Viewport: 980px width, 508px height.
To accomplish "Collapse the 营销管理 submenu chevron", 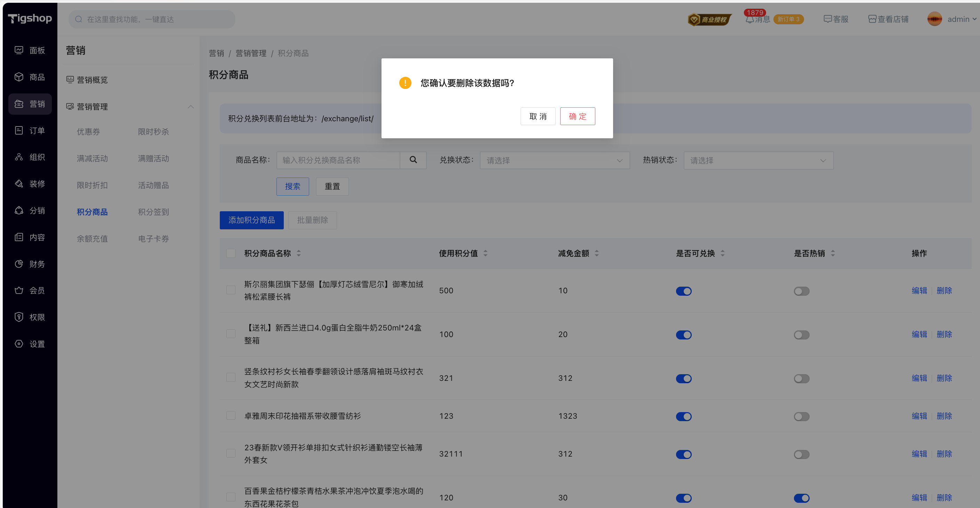I will [191, 107].
